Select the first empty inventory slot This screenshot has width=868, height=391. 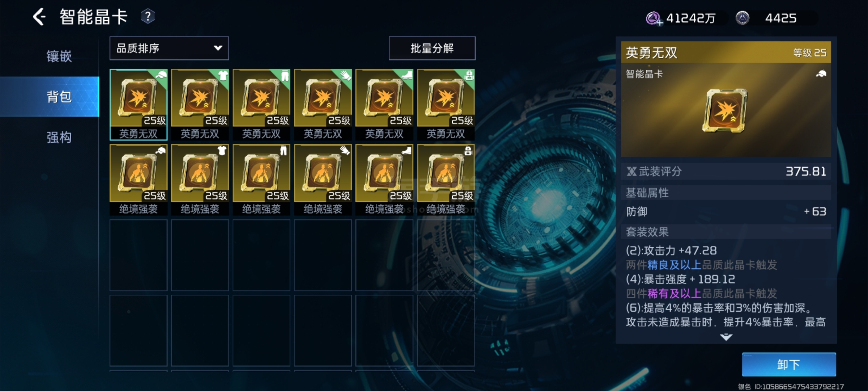point(139,255)
